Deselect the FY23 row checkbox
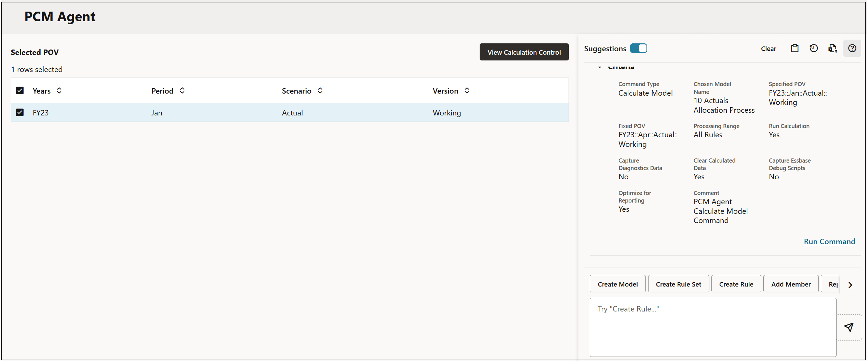Image resolution: width=868 pixels, height=361 pixels. (20, 112)
